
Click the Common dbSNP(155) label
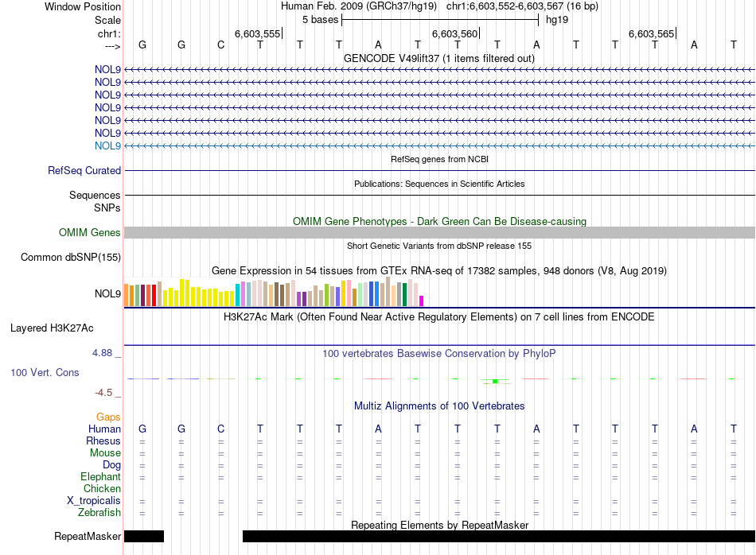(x=71, y=258)
